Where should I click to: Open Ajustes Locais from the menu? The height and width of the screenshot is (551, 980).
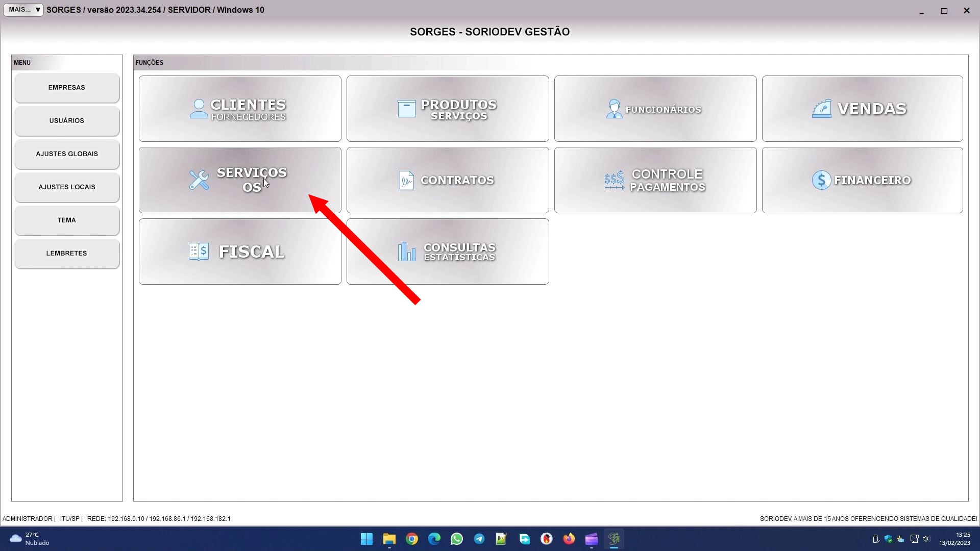[x=67, y=187]
